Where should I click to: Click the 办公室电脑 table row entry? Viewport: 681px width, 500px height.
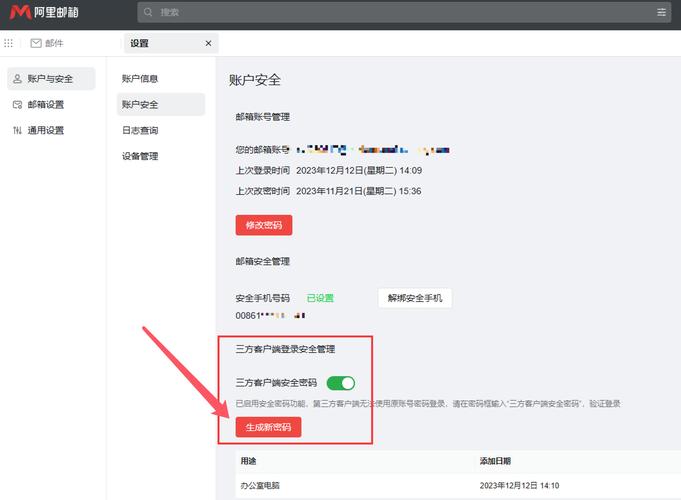click(x=260, y=486)
